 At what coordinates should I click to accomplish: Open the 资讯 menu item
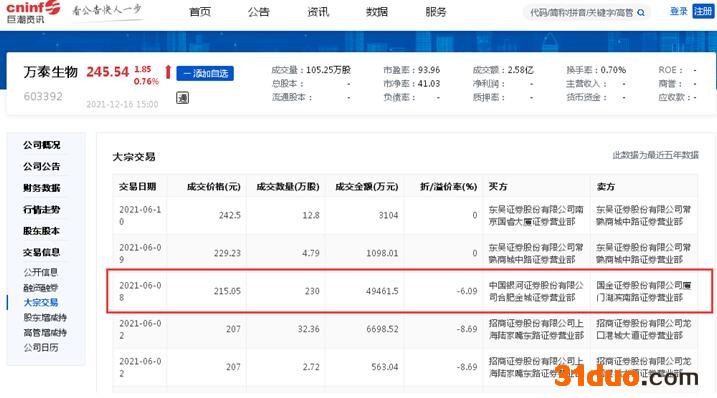click(x=318, y=12)
